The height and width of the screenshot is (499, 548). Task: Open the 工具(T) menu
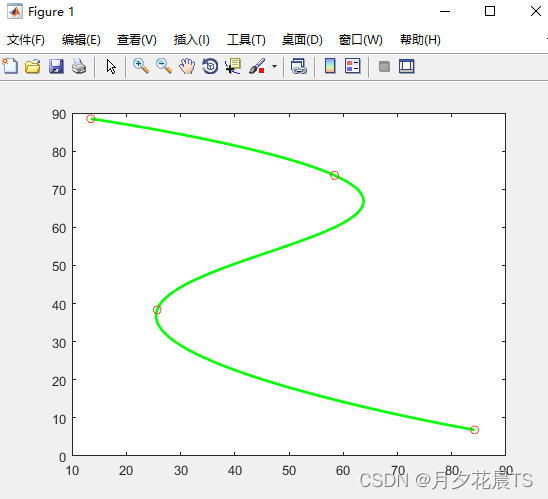[246, 39]
